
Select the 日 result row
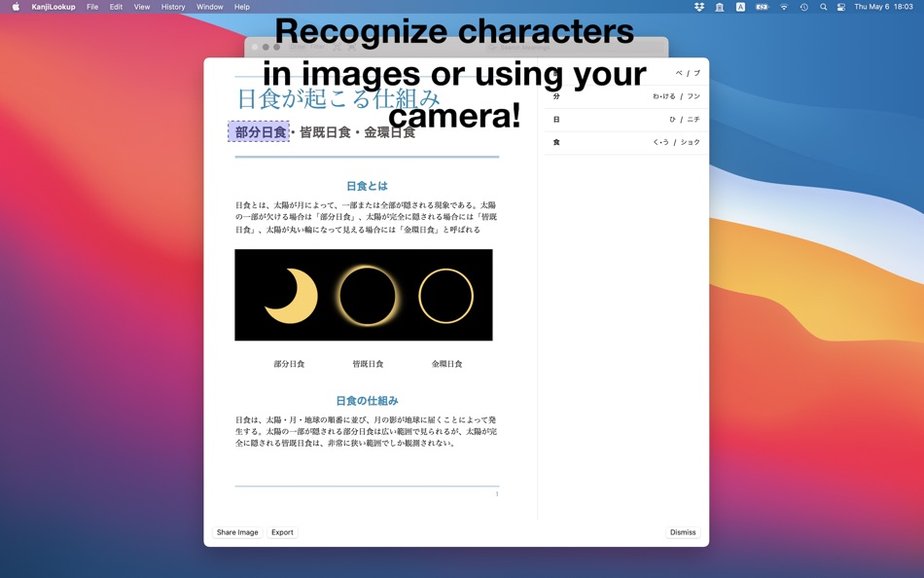click(625, 119)
